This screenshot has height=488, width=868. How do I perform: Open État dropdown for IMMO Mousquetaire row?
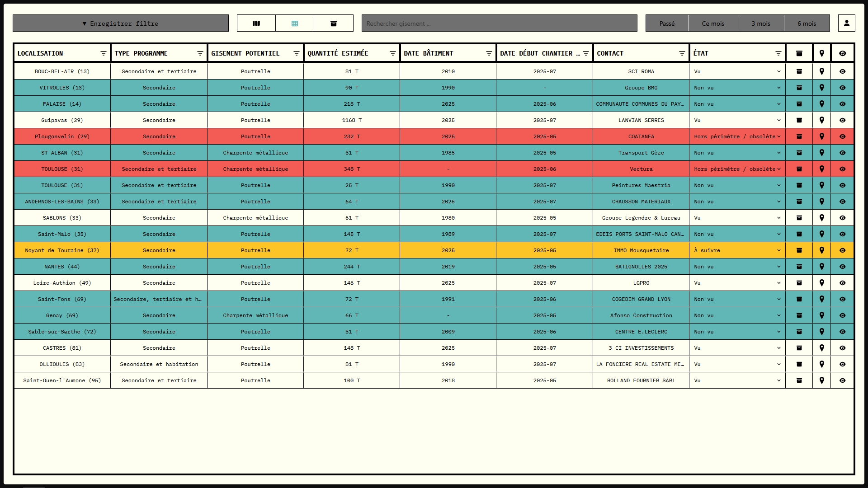pyautogui.click(x=737, y=250)
